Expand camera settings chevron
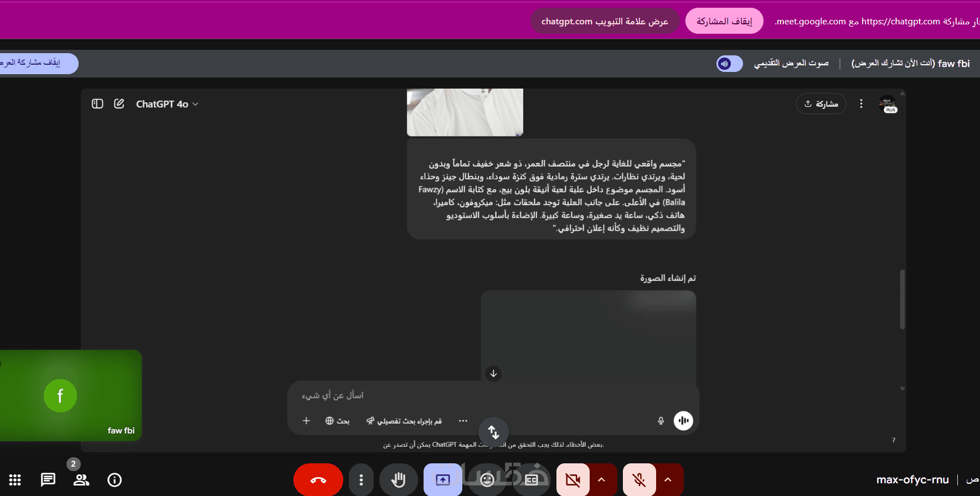980x496 pixels. pos(602,480)
